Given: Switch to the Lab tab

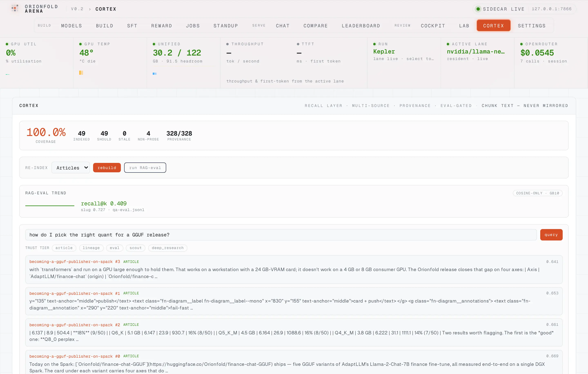Looking at the screenshot, I should coord(464,26).
